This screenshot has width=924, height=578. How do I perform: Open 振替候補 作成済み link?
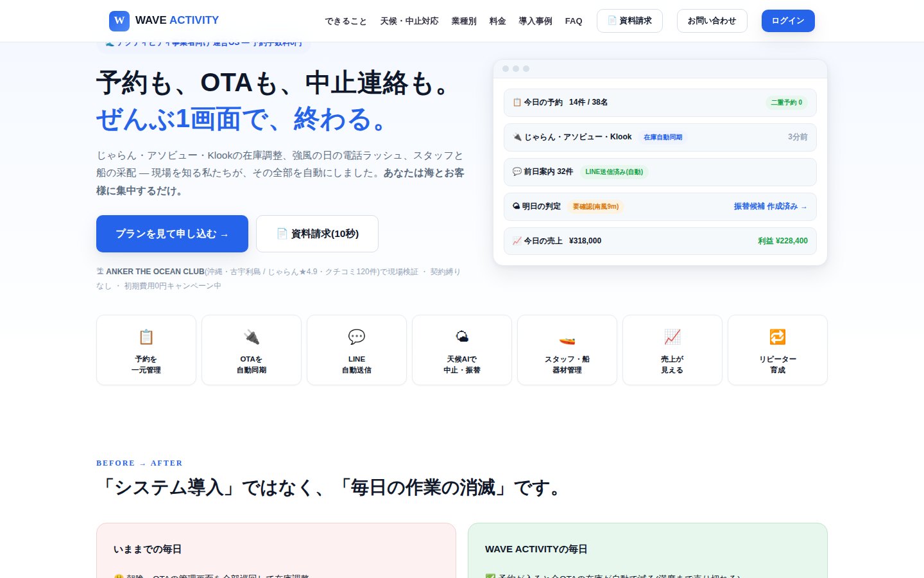[771, 206]
